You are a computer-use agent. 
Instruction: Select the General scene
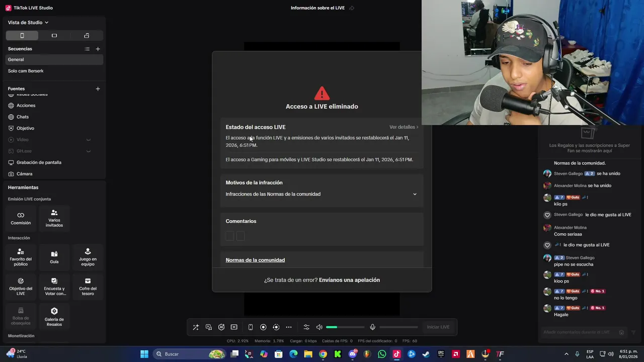click(x=54, y=59)
